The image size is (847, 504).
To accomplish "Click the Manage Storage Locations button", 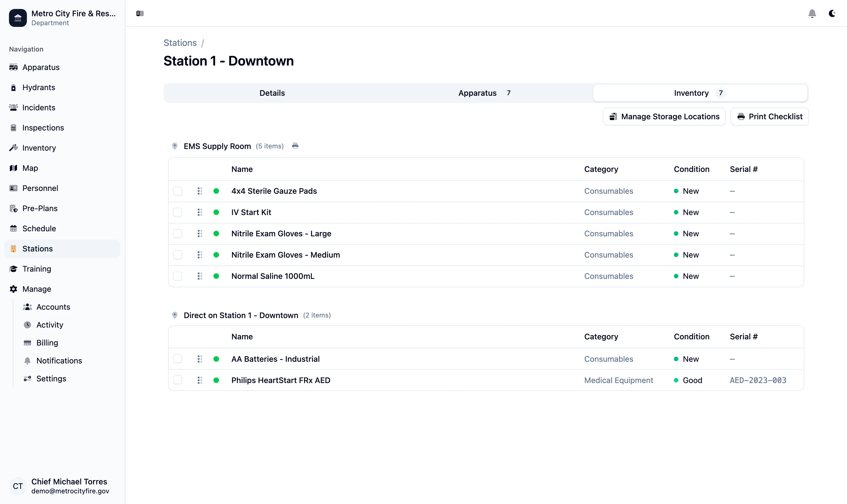I will click(x=664, y=116).
